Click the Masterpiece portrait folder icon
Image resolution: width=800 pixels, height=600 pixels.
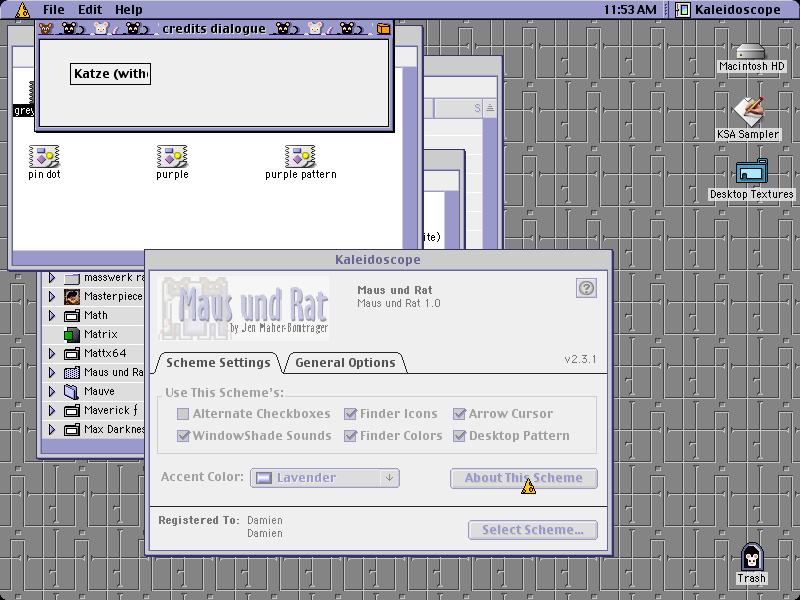click(x=72, y=296)
